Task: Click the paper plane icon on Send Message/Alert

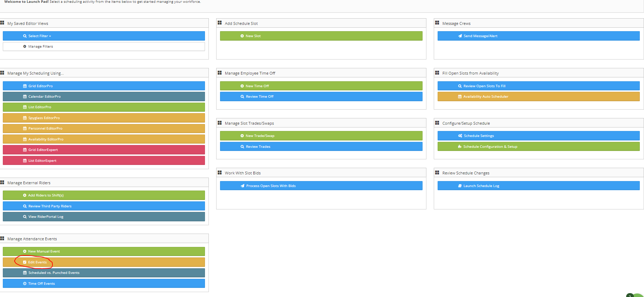Action: tap(460, 36)
